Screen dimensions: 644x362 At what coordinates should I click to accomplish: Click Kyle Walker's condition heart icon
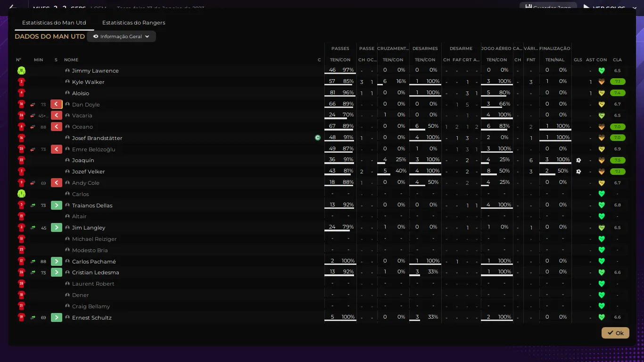tap(602, 82)
